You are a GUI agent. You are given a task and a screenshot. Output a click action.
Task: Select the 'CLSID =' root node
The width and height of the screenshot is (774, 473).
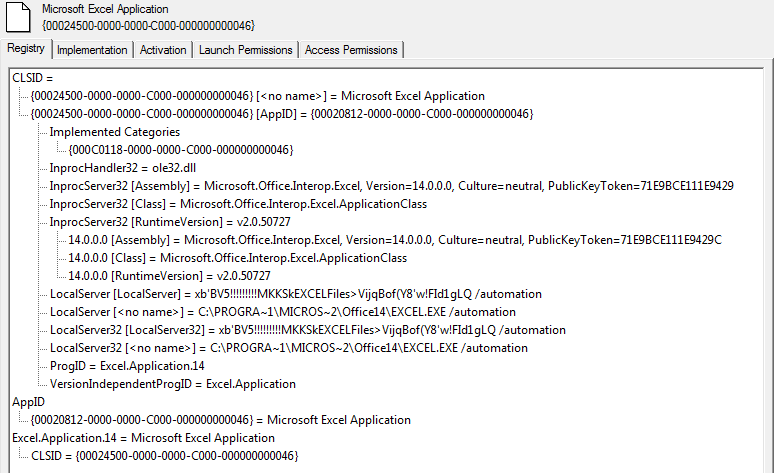click(x=33, y=78)
